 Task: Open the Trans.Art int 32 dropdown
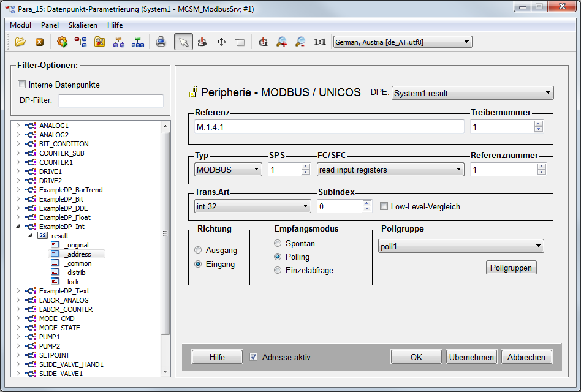(253, 206)
